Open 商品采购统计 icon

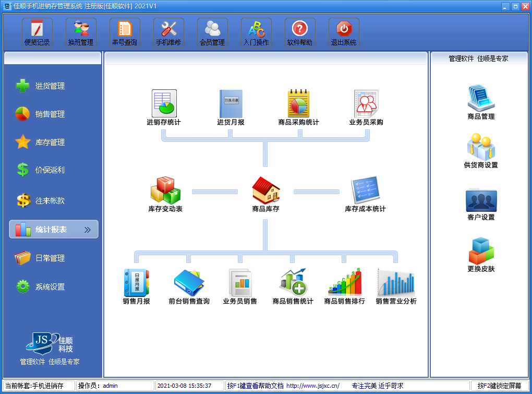click(298, 108)
